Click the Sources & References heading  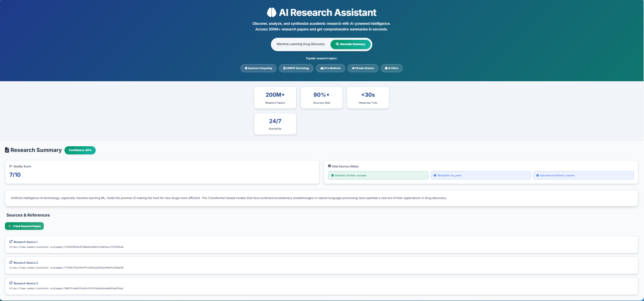tap(28, 215)
